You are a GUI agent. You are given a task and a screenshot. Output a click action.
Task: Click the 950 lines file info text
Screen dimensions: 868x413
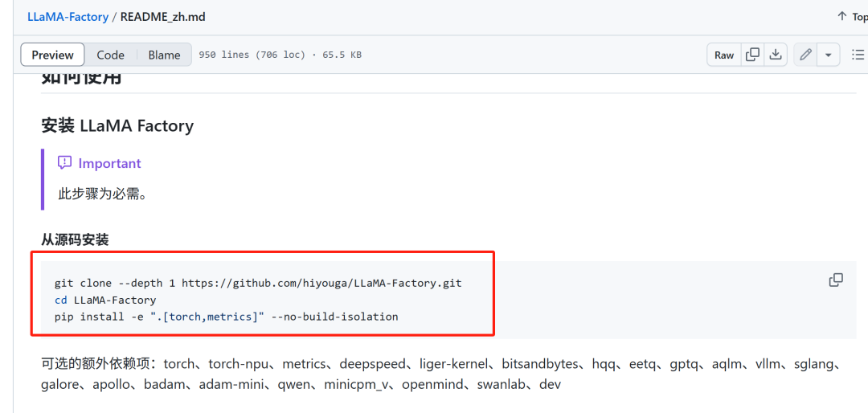point(280,55)
